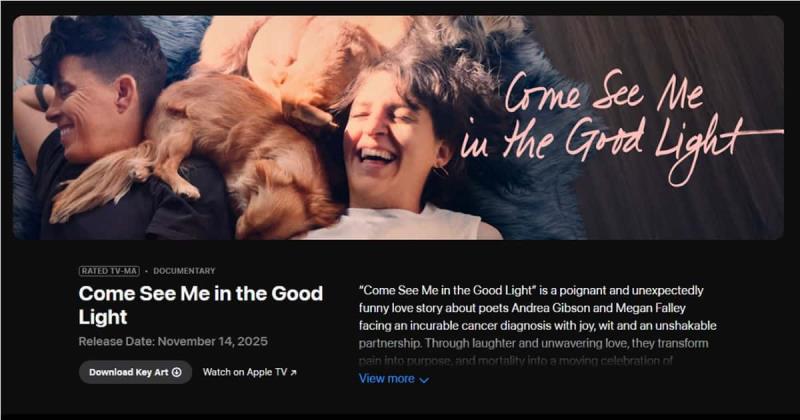Expand the synopsis with View more

coord(393,379)
